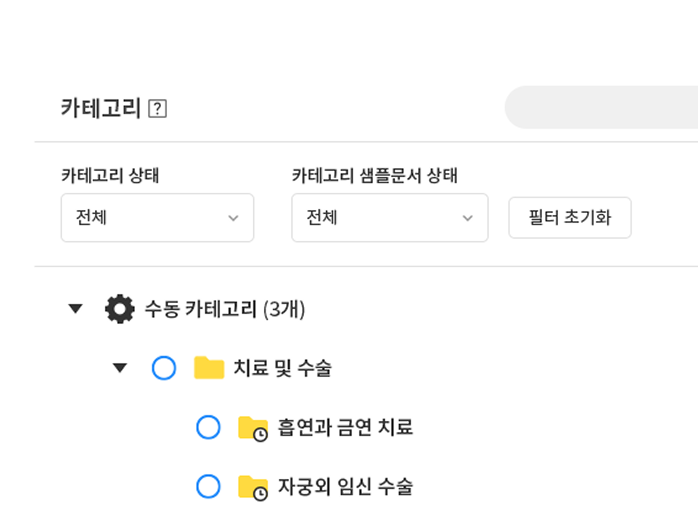This screenshot has width=698, height=530.
Task: Click the clock folder icon for 자궁외 임신 수술
Action: [x=253, y=488]
